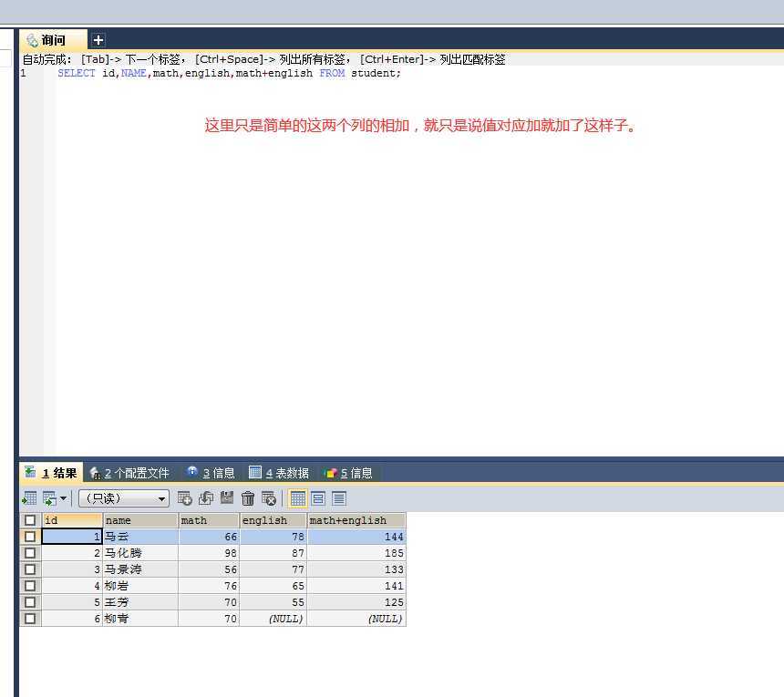This screenshot has height=697, width=784.
Task: Toggle the select-all header checkbox
Action: pos(30,520)
